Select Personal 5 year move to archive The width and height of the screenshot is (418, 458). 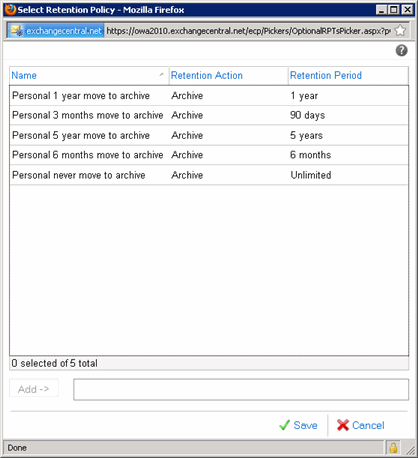point(209,135)
